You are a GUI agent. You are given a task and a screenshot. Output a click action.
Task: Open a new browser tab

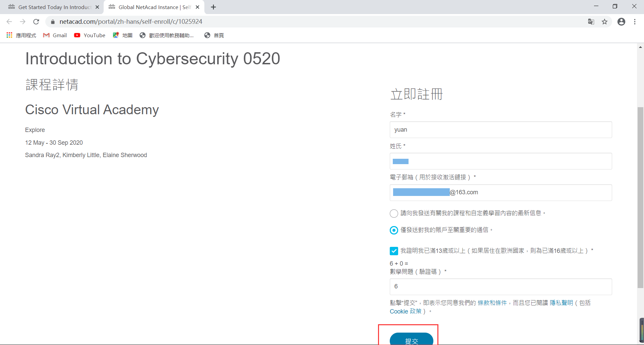pyautogui.click(x=213, y=7)
